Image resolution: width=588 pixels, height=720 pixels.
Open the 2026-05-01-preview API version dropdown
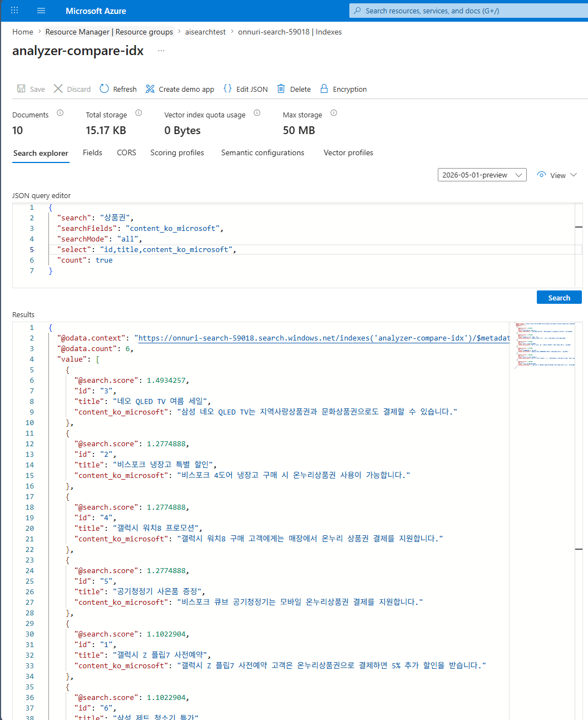pyautogui.click(x=482, y=175)
